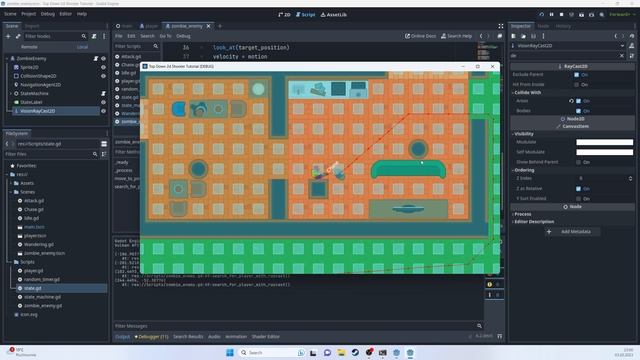Search icon in Filter Messages bar
Screen dimensions: 640x360
click(480, 326)
